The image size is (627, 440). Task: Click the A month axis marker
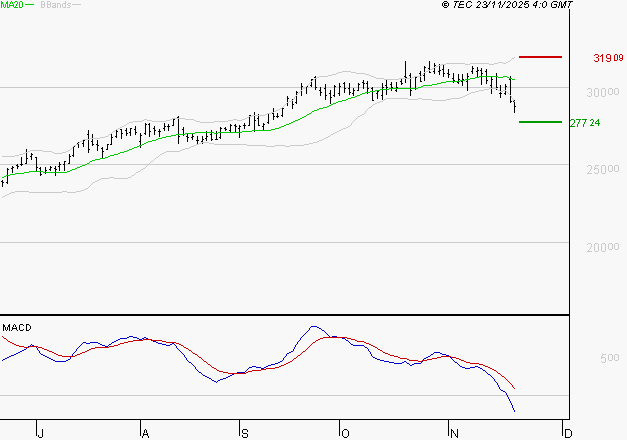(x=146, y=434)
